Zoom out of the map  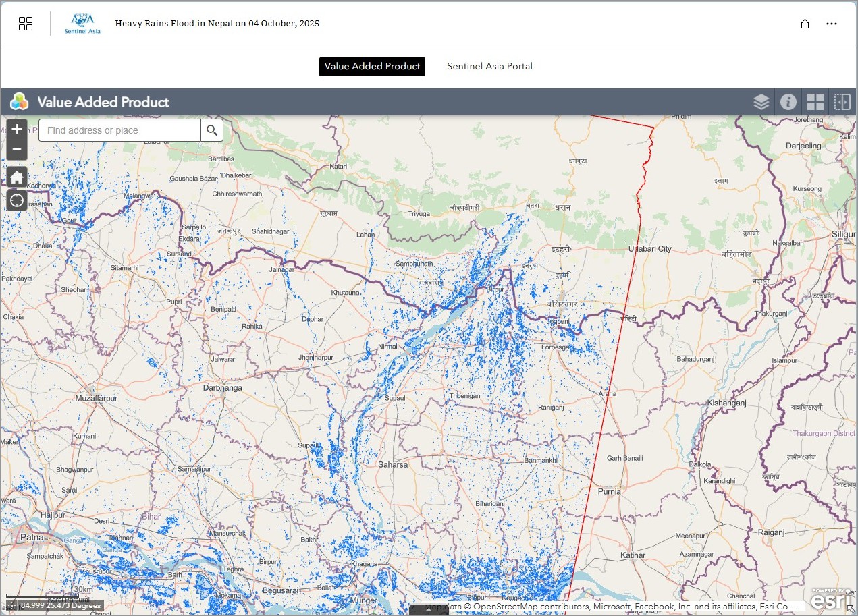point(17,149)
